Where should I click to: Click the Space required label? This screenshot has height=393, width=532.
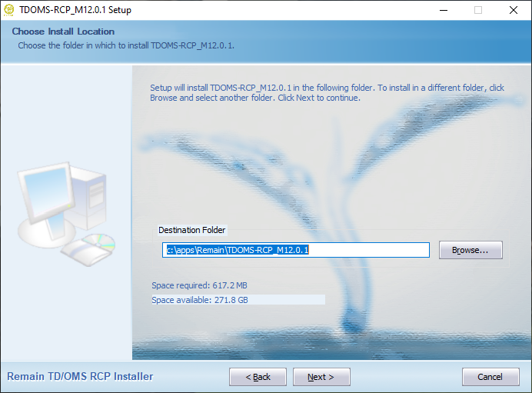[x=199, y=285]
